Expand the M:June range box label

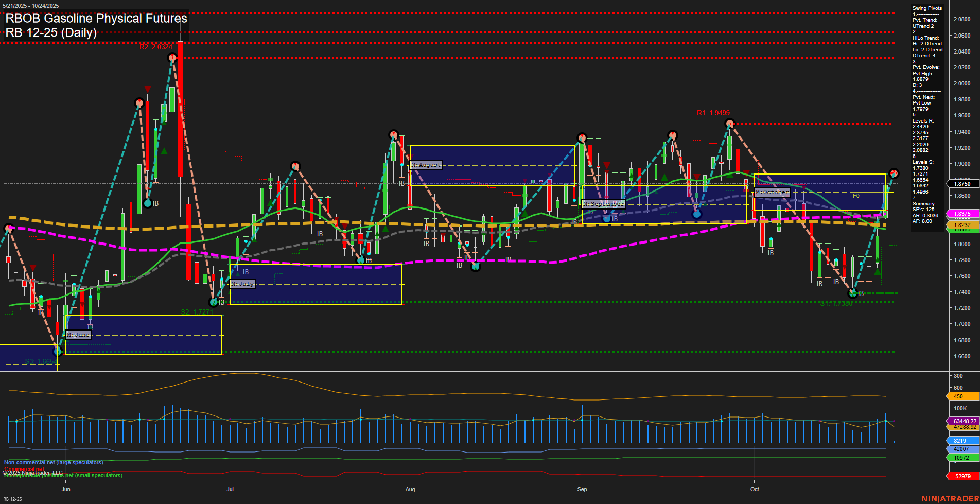(x=79, y=335)
